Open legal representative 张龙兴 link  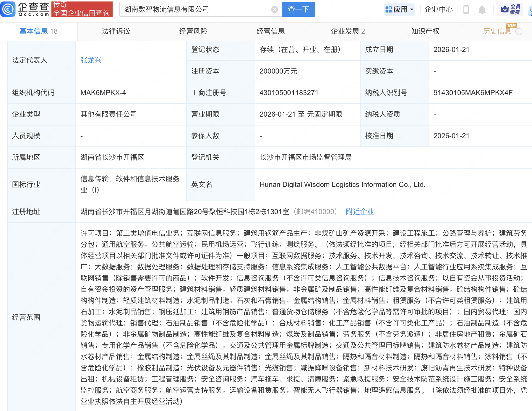coord(91,60)
